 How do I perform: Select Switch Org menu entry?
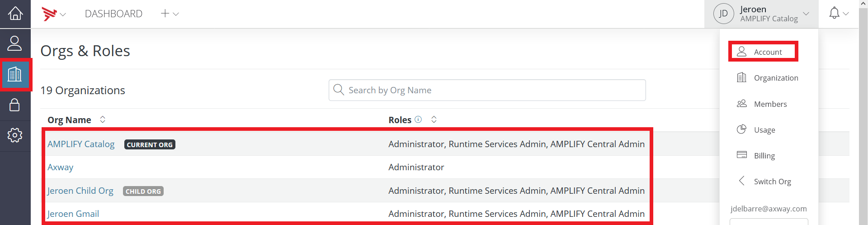pyautogui.click(x=764, y=182)
